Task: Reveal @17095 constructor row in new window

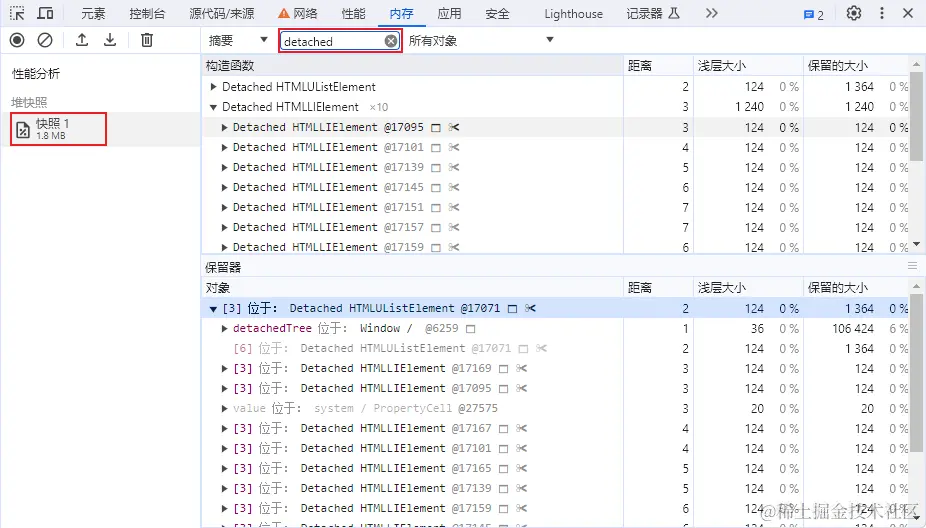Action: coord(436,128)
